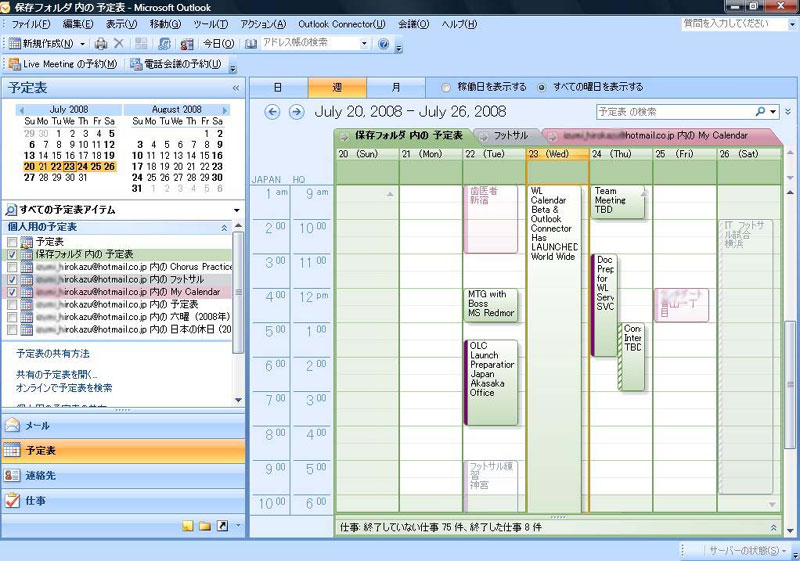This screenshot has height=561, width=800.
Task: Collapse 個人用の予定表 section
Action: (224, 228)
